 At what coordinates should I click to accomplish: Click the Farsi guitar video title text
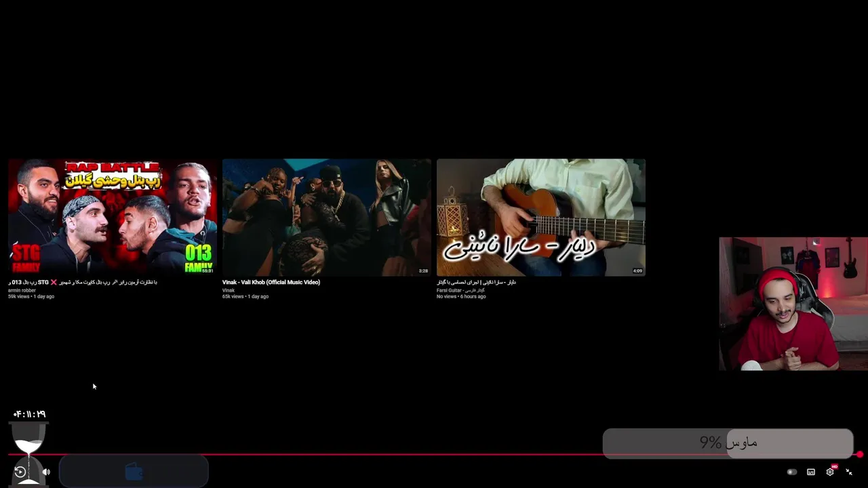tap(476, 282)
